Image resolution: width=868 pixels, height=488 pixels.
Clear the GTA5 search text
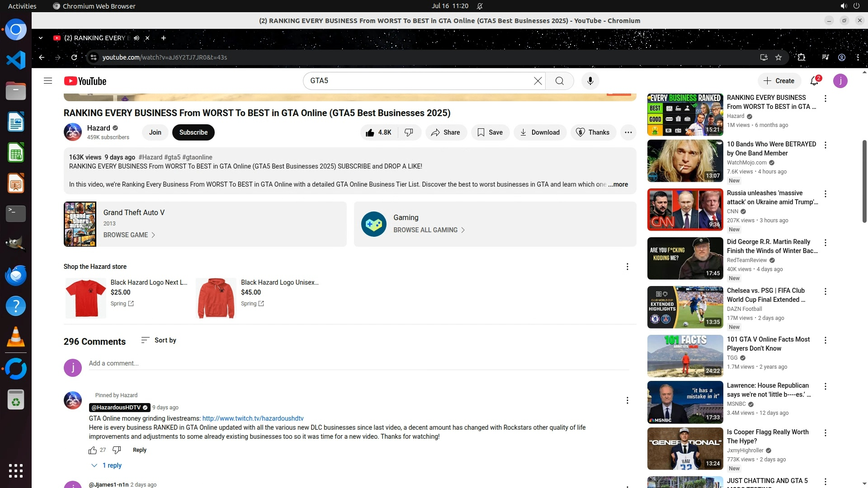click(538, 81)
